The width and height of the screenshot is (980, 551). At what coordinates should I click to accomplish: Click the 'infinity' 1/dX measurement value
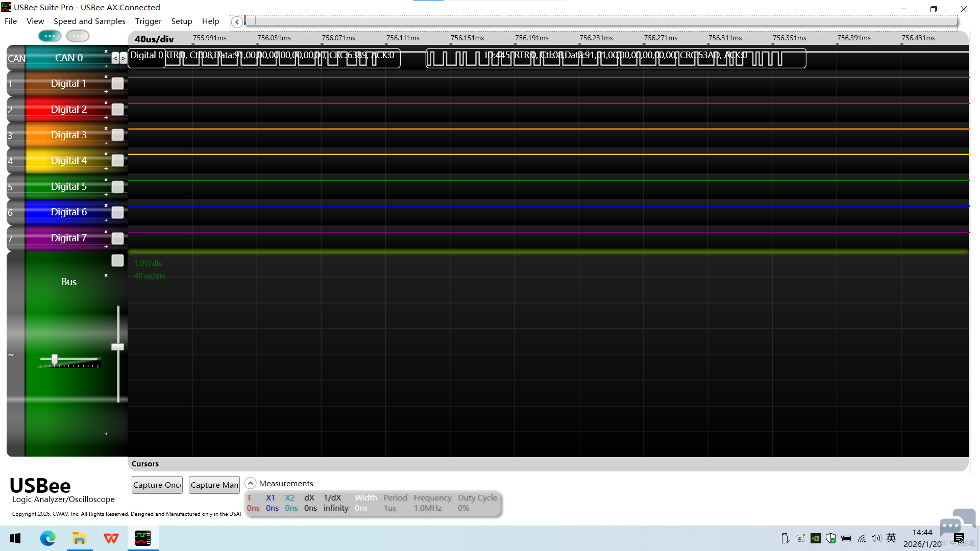[x=336, y=508]
